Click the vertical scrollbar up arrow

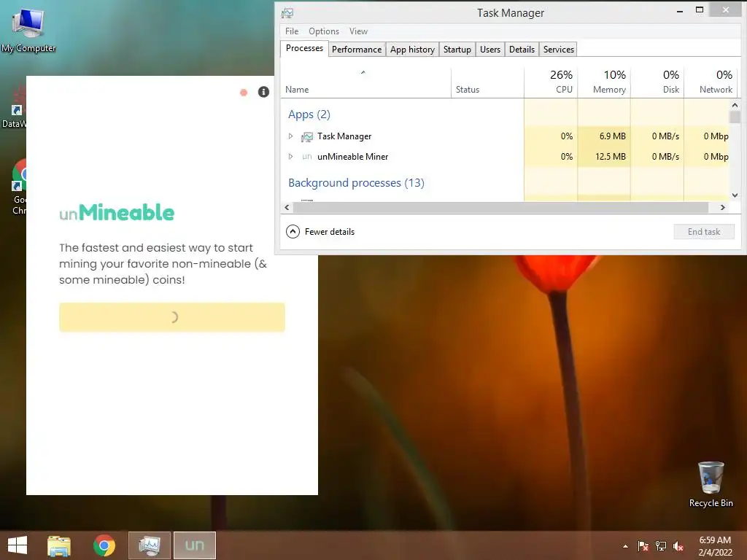coord(735,105)
